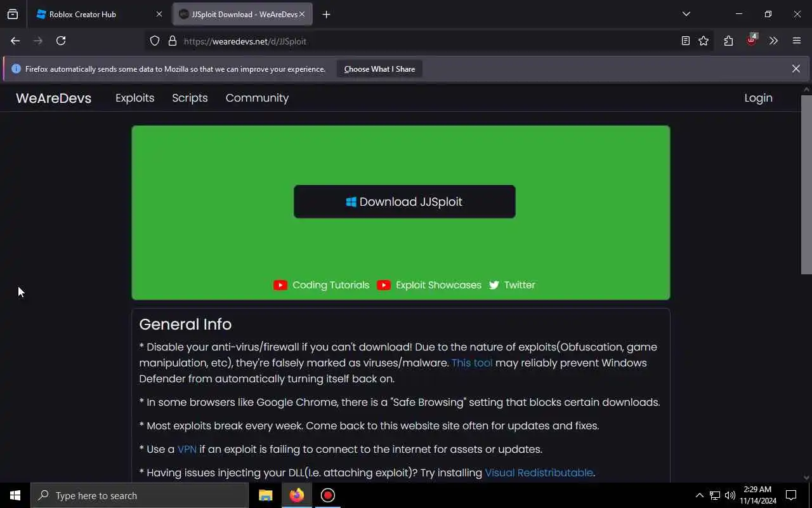Image resolution: width=812 pixels, height=508 pixels.
Task: Reload the current page
Action: point(61,41)
